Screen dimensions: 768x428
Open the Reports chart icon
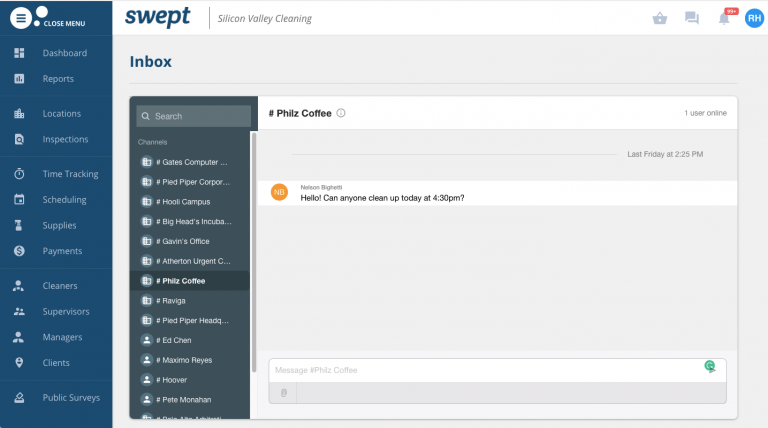pyautogui.click(x=19, y=78)
